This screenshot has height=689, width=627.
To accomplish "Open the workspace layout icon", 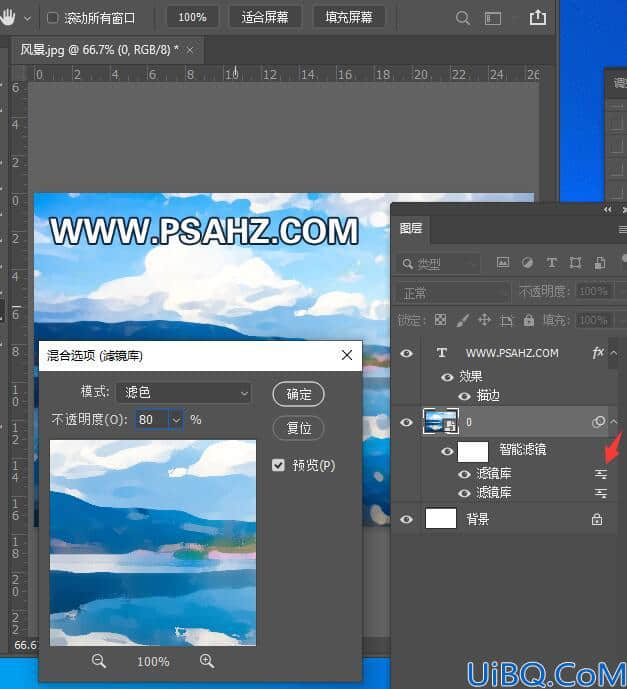I will [493, 18].
